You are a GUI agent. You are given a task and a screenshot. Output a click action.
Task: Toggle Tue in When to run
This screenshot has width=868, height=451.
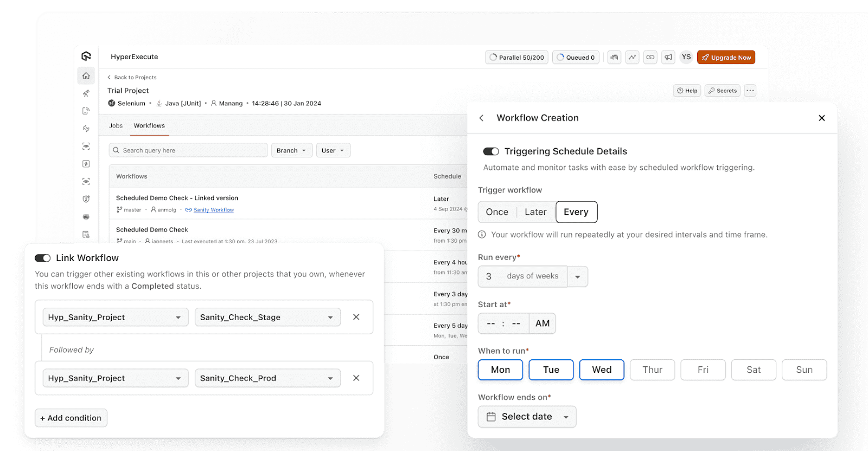pos(551,370)
